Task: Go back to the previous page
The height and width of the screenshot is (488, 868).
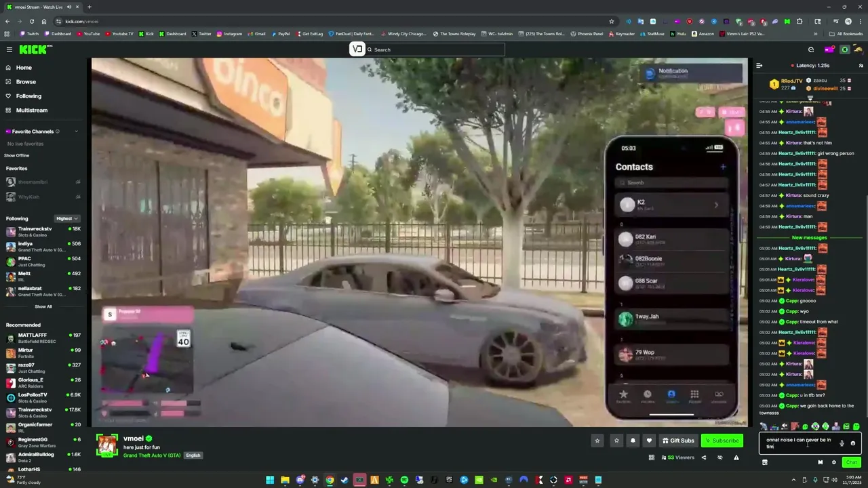Action: click(x=7, y=21)
